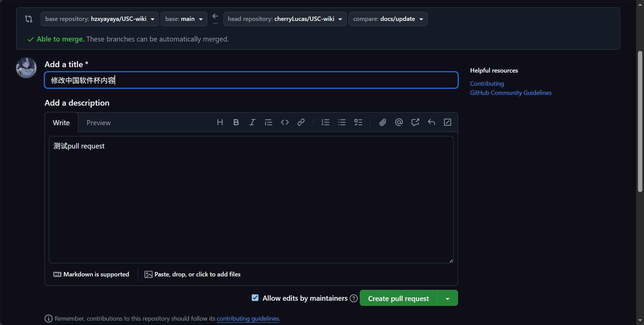
Task: Click the scrollbar down arrow
Action: (640, 320)
